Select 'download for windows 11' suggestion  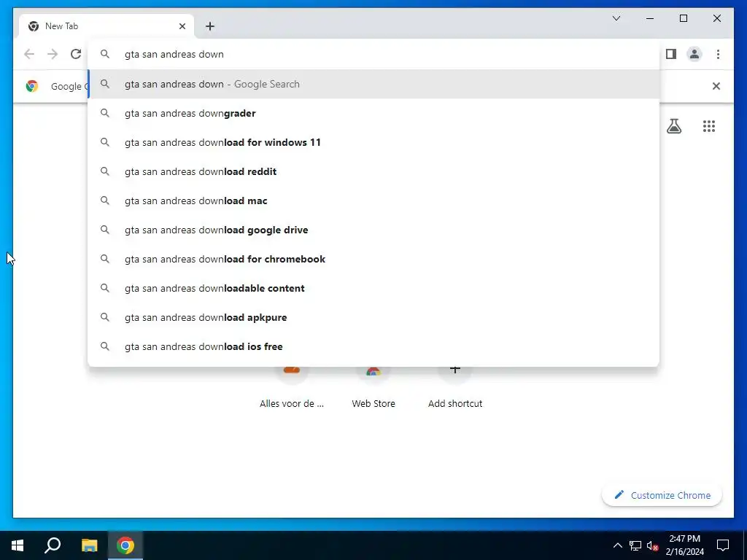coord(374,142)
